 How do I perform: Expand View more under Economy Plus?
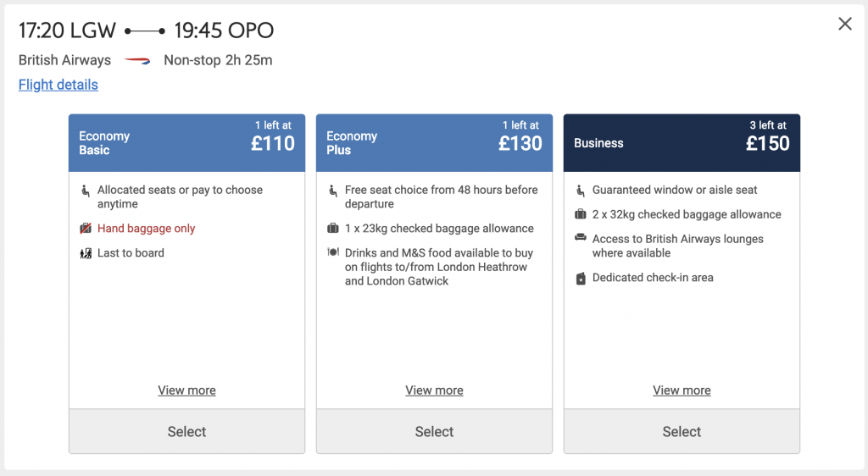434,390
